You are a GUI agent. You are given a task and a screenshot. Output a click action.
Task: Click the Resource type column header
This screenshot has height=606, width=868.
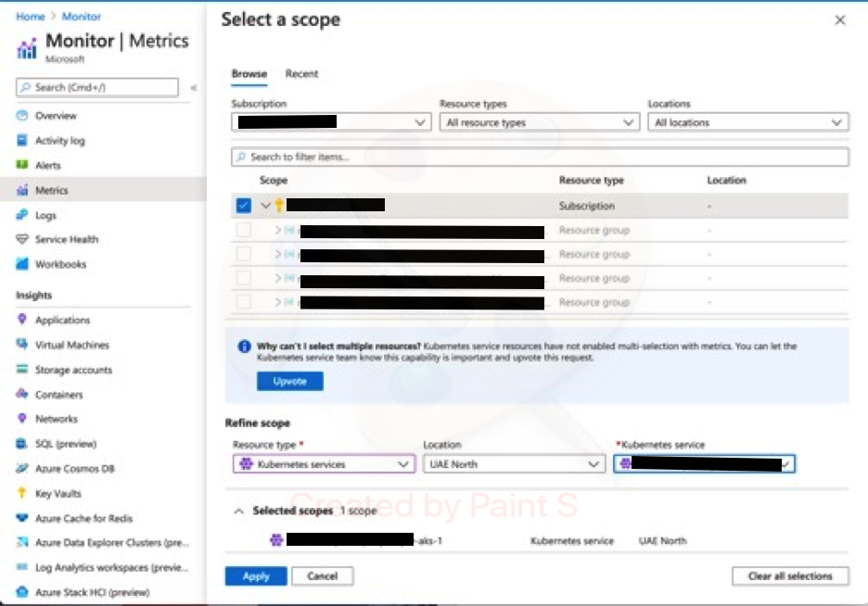592,181
